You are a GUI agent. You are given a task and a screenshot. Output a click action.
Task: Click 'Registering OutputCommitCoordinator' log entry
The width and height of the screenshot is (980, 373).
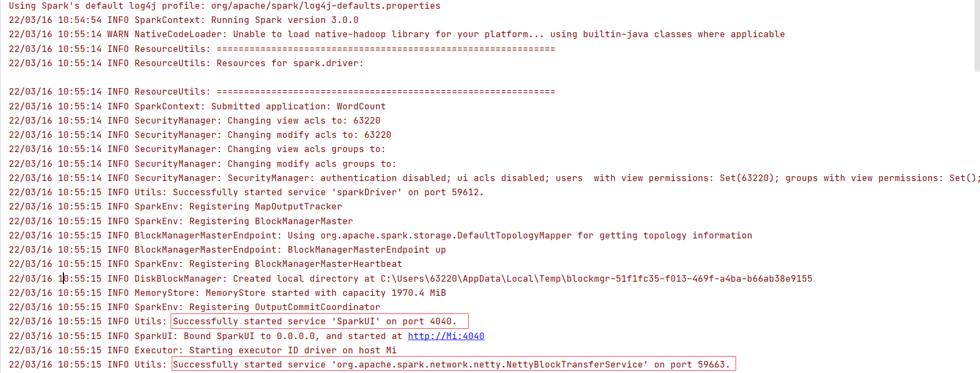pos(194,307)
